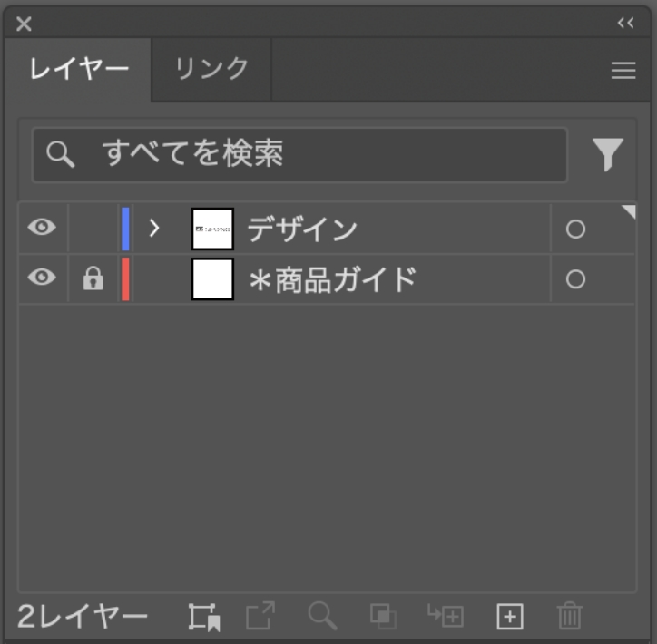Image resolution: width=657 pixels, height=644 pixels.
Task: Click the blue デザイン layer color bar
Action: pos(125,229)
